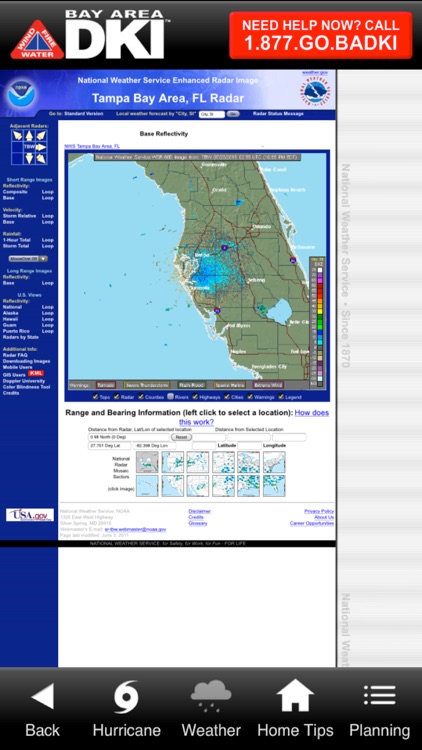Click the Severe Thunderstorm warning color key
This screenshot has width=422, height=750.
pos(146,385)
